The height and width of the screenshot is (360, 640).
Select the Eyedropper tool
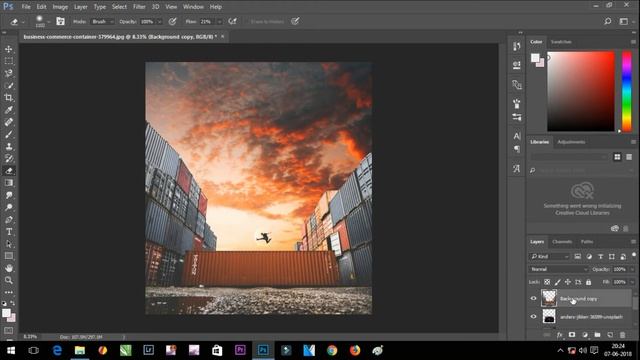[x=9, y=110]
